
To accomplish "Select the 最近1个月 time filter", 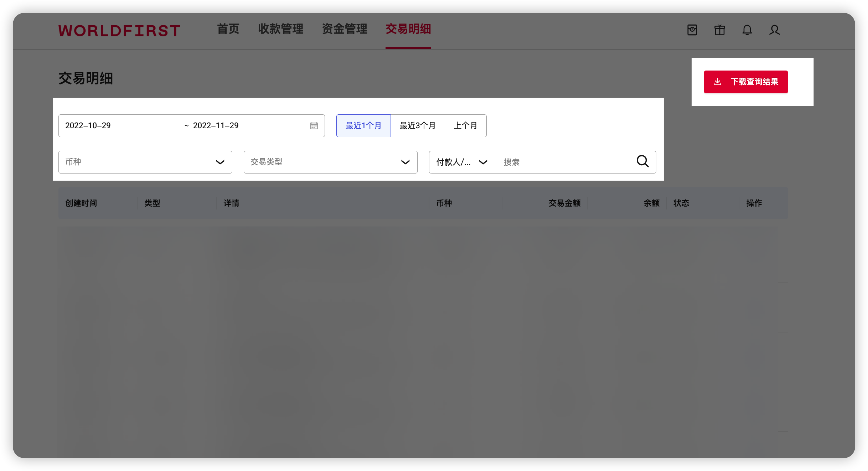I will point(363,125).
